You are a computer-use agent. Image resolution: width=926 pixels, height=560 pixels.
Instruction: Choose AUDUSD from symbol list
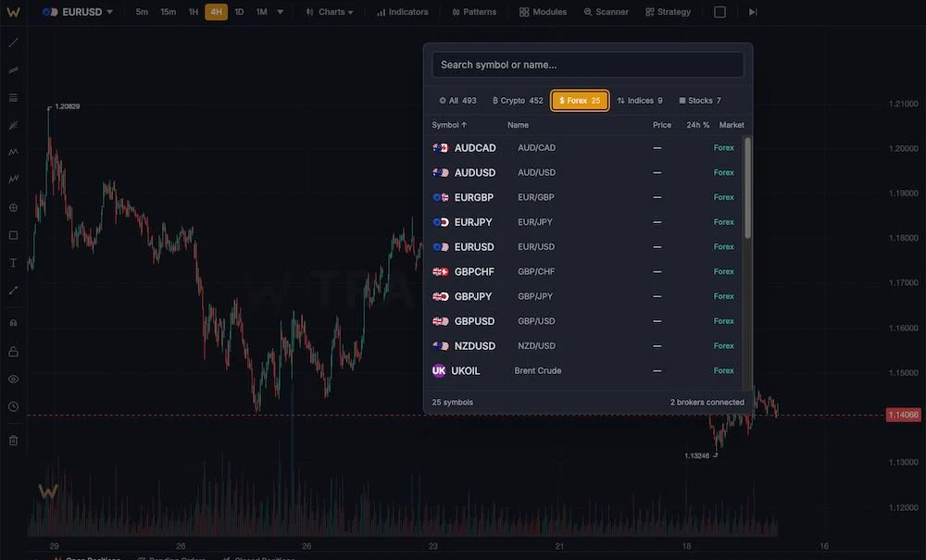584,173
